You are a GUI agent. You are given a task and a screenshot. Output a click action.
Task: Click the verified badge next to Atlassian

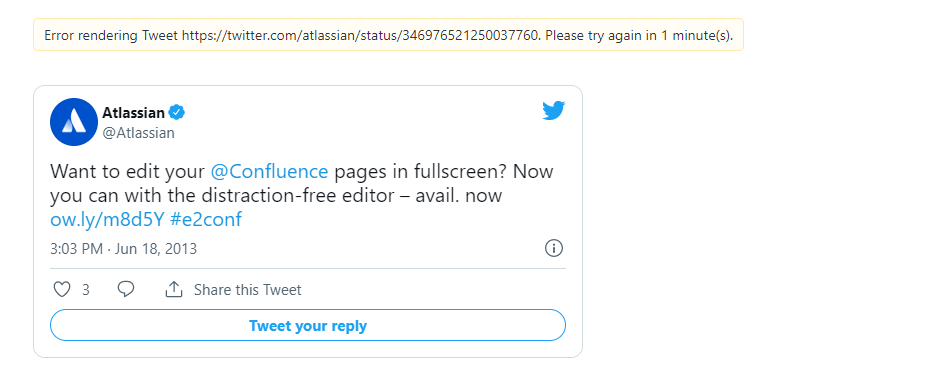pyautogui.click(x=177, y=113)
